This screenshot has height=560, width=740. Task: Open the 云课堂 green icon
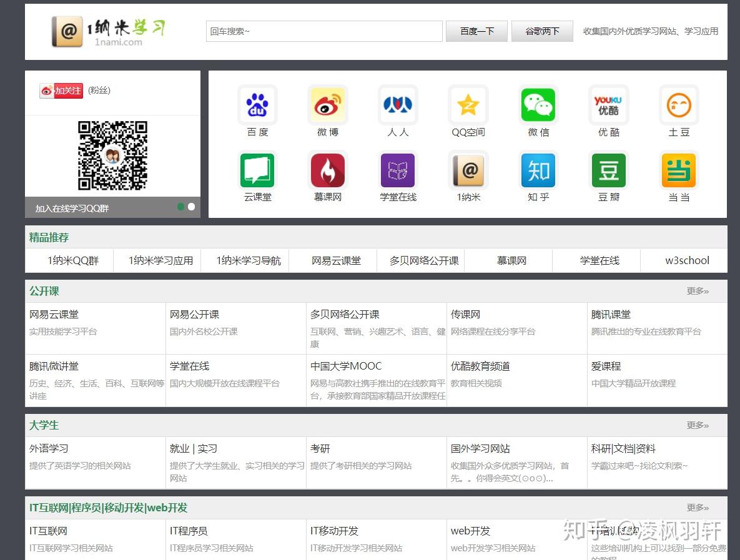click(257, 170)
